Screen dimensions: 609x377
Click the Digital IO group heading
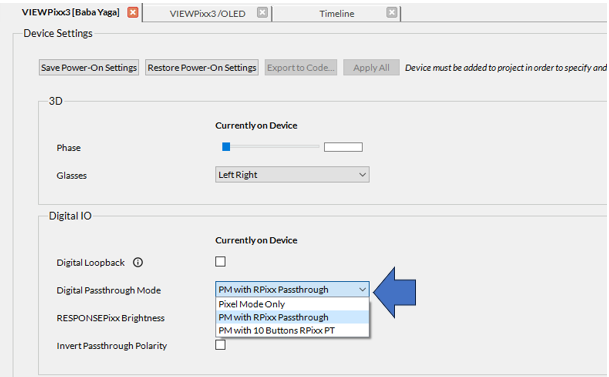70,216
